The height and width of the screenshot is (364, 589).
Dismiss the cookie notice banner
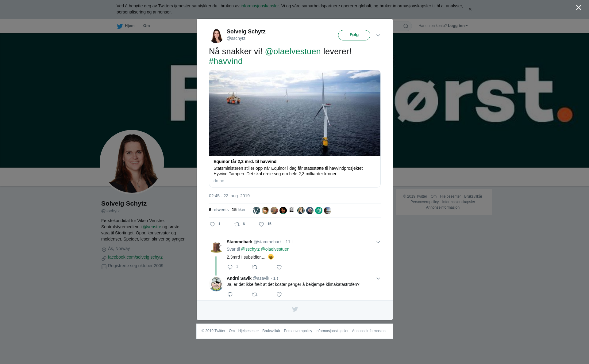[470, 9]
